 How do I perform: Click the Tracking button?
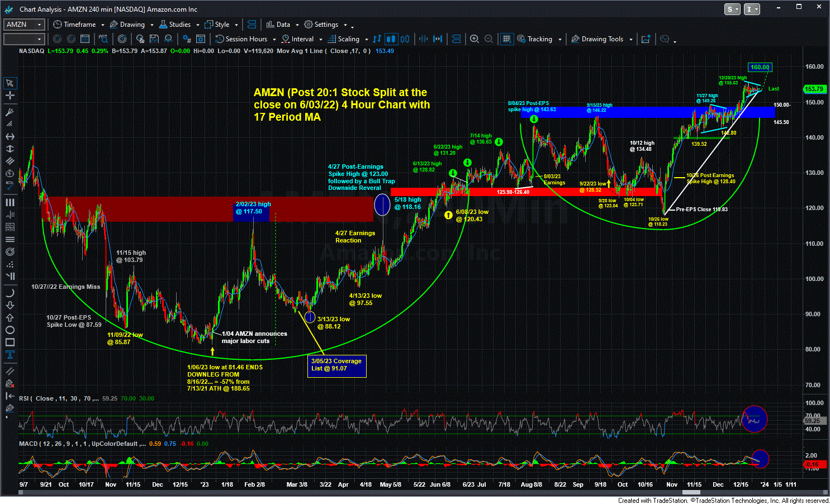point(535,39)
